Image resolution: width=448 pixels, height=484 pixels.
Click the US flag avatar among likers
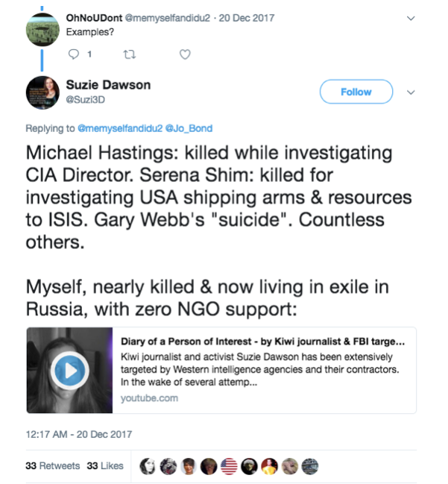(229, 466)
